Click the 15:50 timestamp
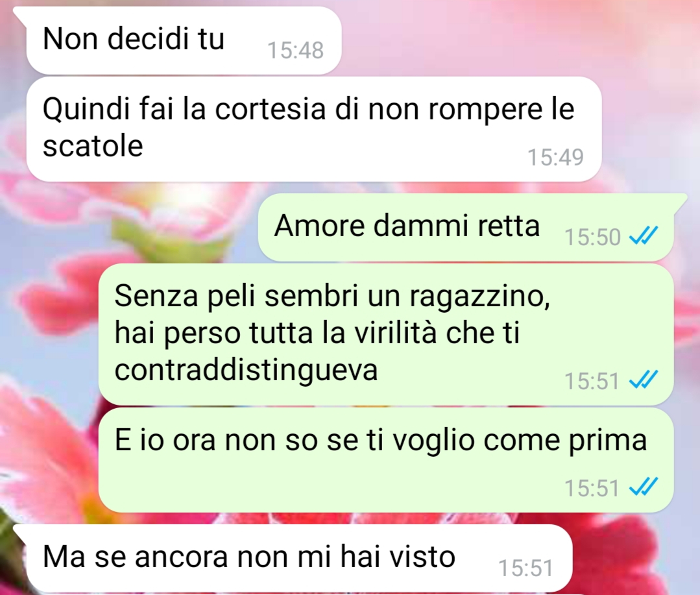Viewport: 700px width, 595px height. click(x=592, y=237)
